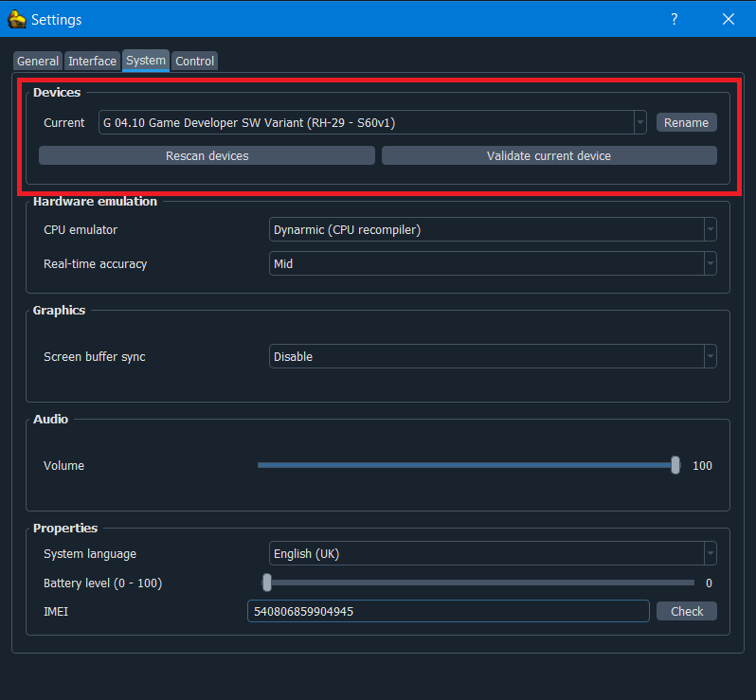Click the Screen buffer sync label
This screenshot has height=700, width=756.
pos(95,357)
